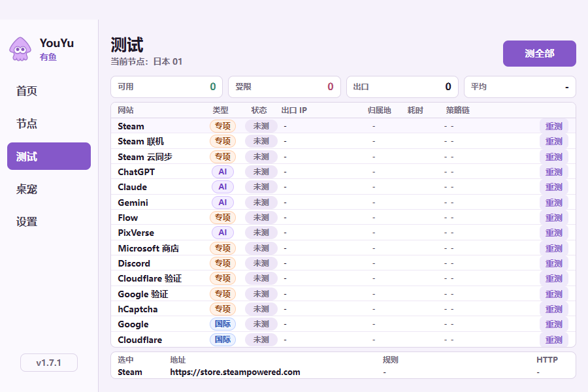Viewport: 588px width, 392px height.
Task: Click the 未测 status in Claude row
Action: pos(261,187)
